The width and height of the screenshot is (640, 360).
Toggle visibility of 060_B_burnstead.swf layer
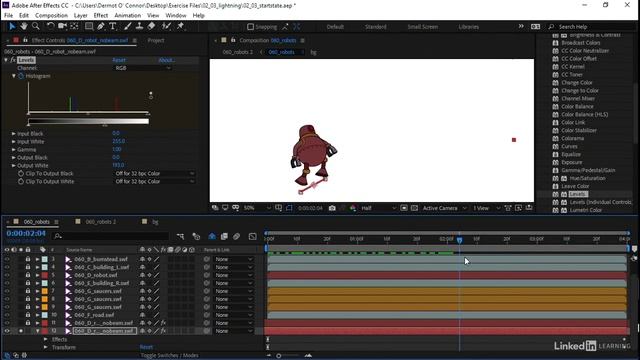(x=7, y=259)
